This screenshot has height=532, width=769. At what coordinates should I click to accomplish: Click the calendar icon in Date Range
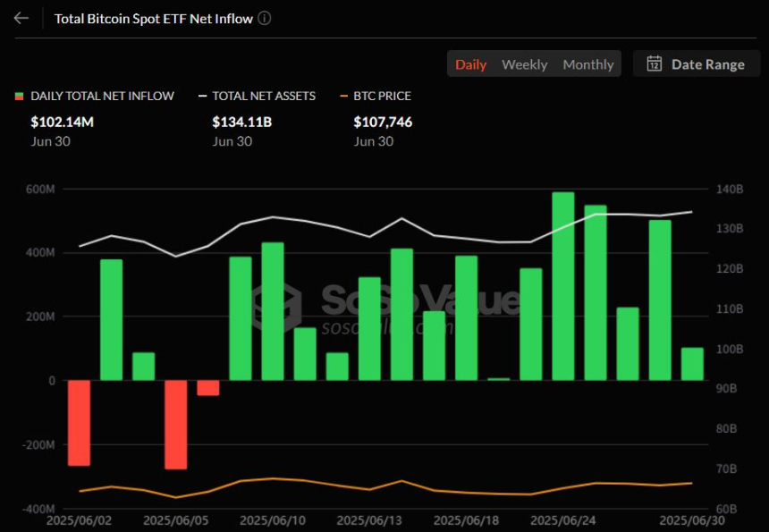click(x=655, y=63)
